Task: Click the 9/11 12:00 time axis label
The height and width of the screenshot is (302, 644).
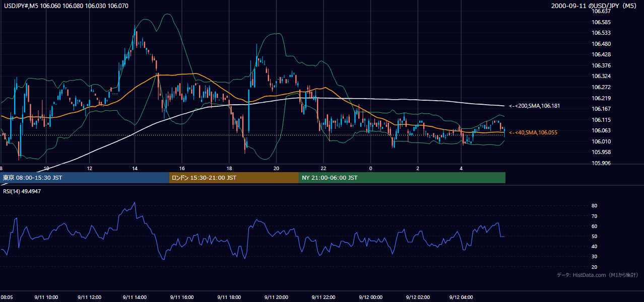Action: [x=90, y=297]
